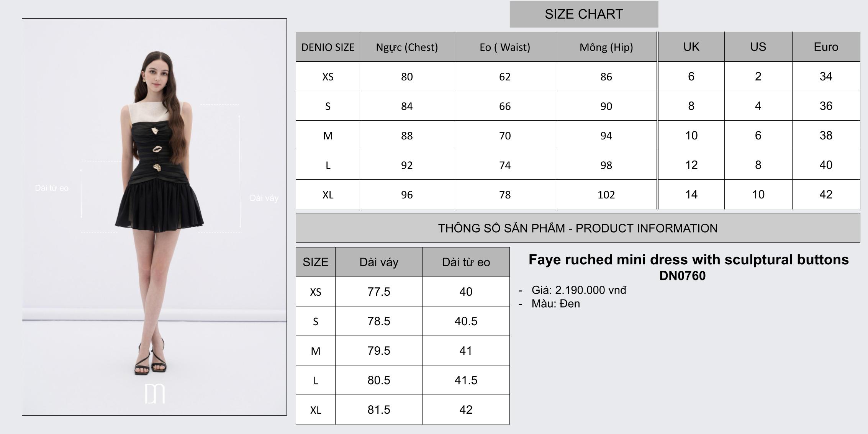Click the top gold sculptural button on the dress
The image size is (868, 434).
point(155,131)
